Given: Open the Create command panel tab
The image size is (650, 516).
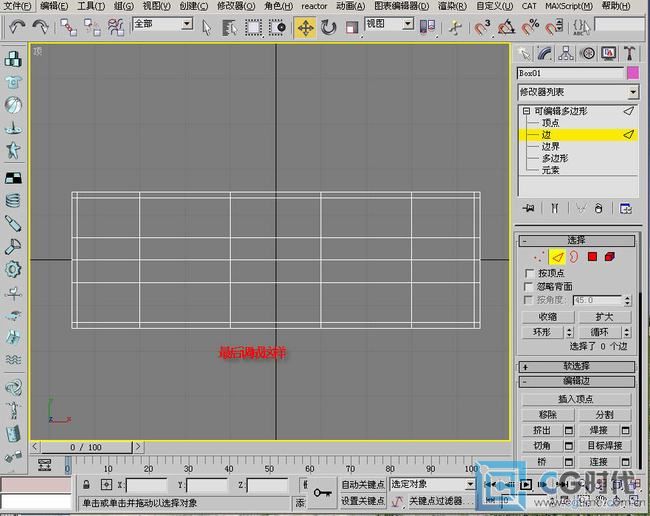Looking at the screenshot, I should coord(524,54).
